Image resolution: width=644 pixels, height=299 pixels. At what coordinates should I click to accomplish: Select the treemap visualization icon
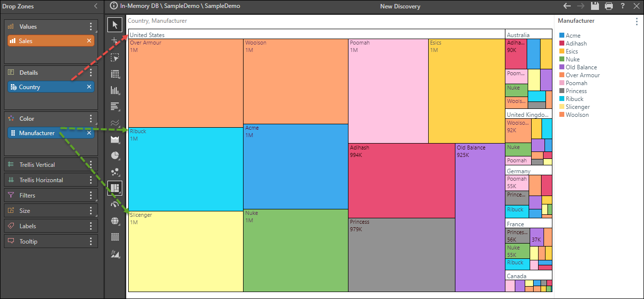(x=115, y=188)
